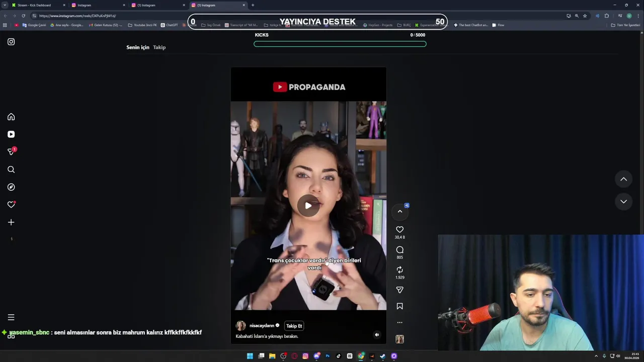The width and height of the screenshot is (644, 362).
Task: Click the Takip Et follow button
Action: click(294, 326)
